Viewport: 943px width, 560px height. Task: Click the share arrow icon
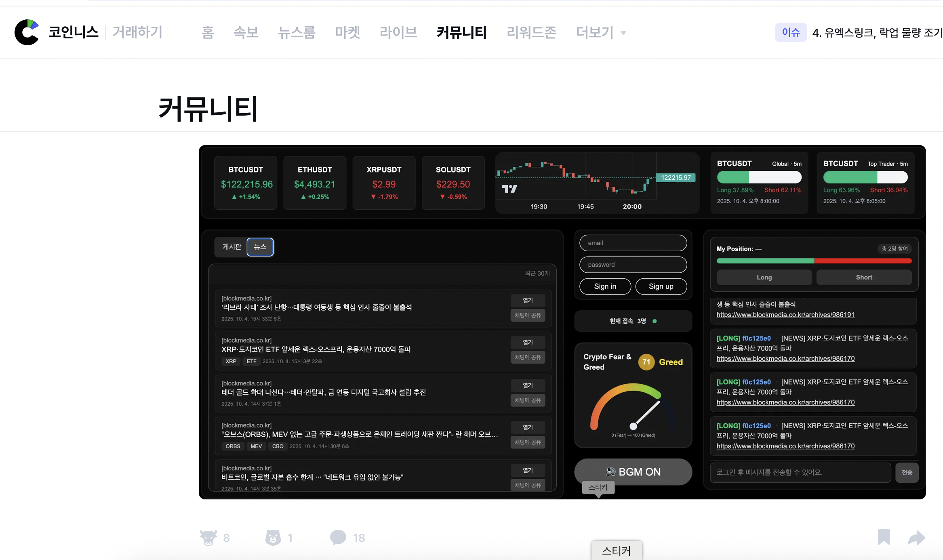point(916,537)
